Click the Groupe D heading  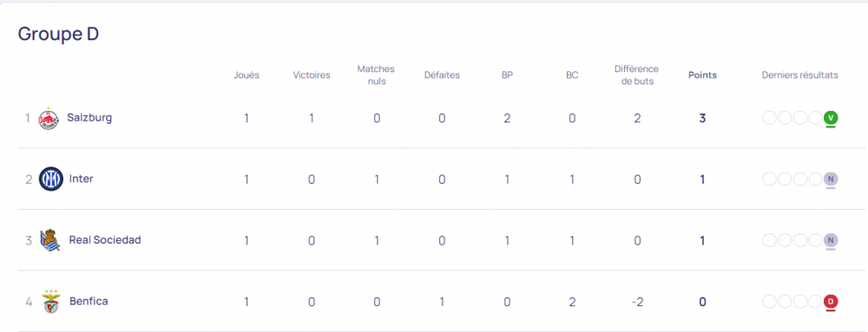click(58, 34)
